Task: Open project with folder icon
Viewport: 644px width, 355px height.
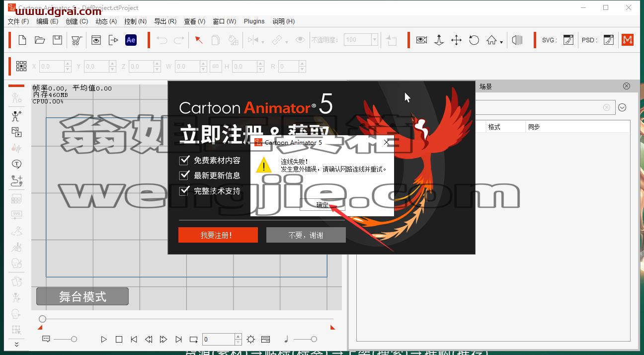Action: click(x=40, y=40)
